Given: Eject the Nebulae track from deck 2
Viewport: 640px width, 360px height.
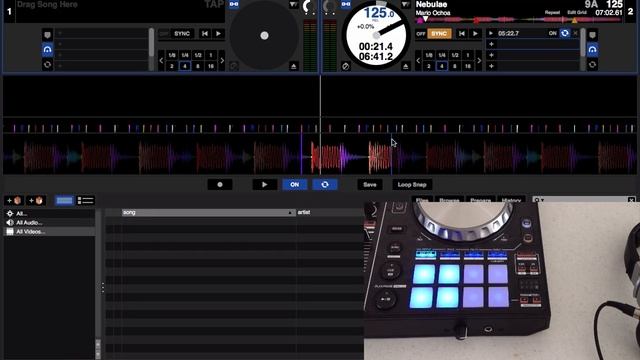Looking at the screenshot, I should click(405, 66).
